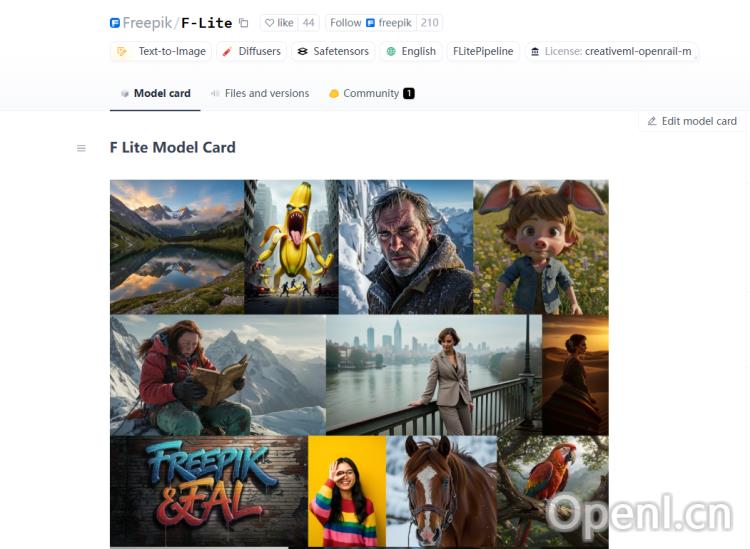The height and width of the screenshot is (549, 750).
Task: Switch to the Model card tab
Action: 155,93
